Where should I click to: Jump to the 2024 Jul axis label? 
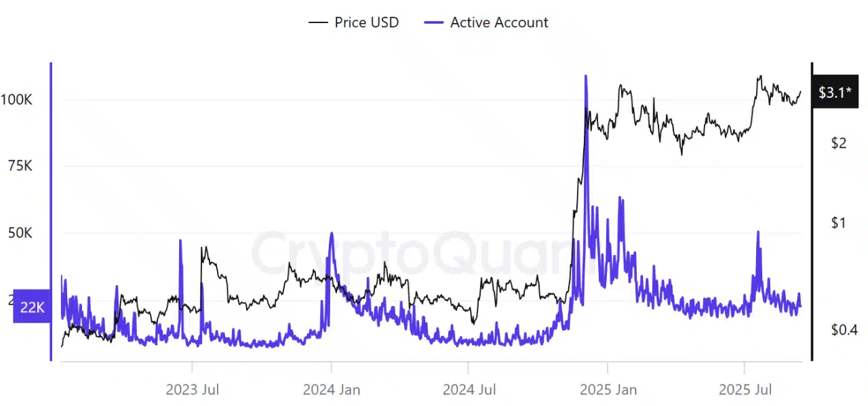469,390
